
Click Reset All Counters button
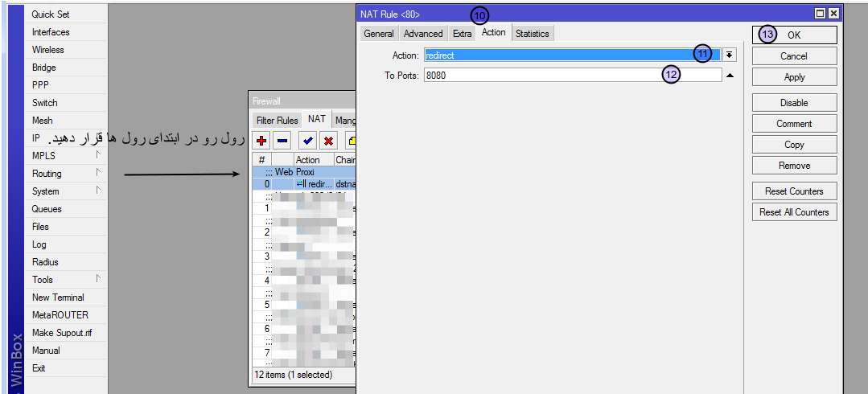[794, 212]
